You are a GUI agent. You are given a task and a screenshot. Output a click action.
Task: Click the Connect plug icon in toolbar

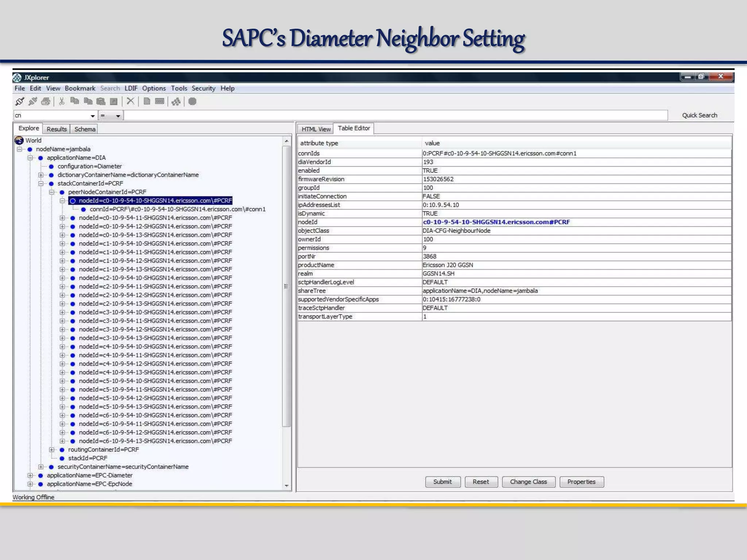tap(20, 101)
